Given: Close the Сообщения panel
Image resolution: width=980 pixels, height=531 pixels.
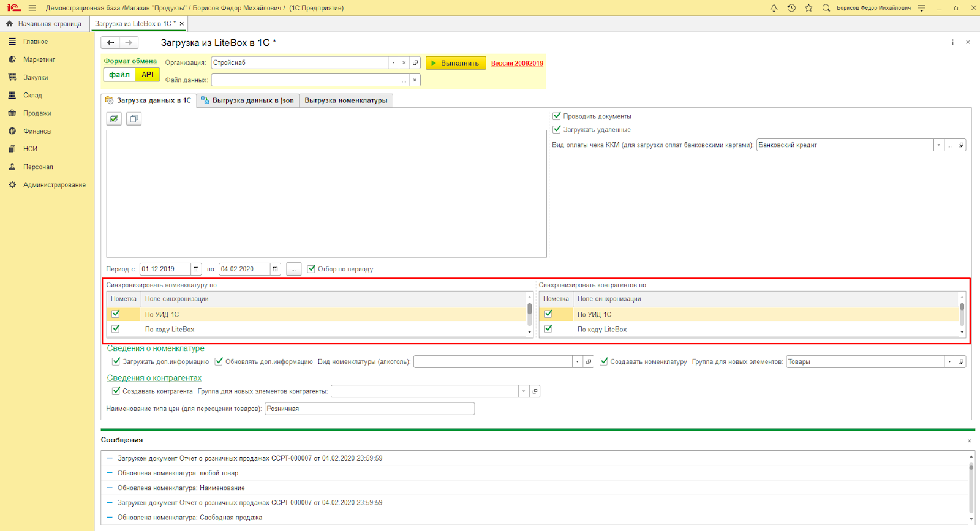Looking at the screenshot, I should click(970, 441).
